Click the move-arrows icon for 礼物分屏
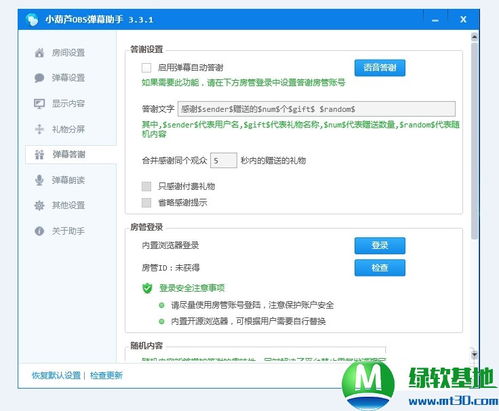 tap(39, 129)
